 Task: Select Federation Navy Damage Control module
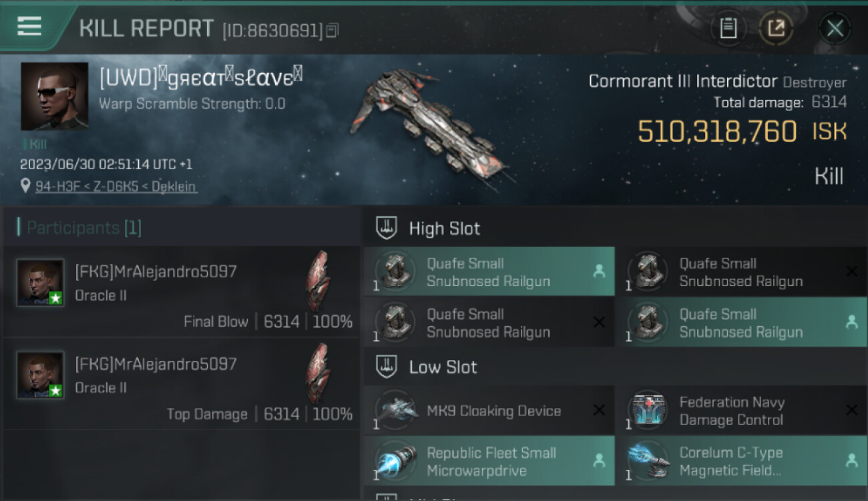(741, 411)
